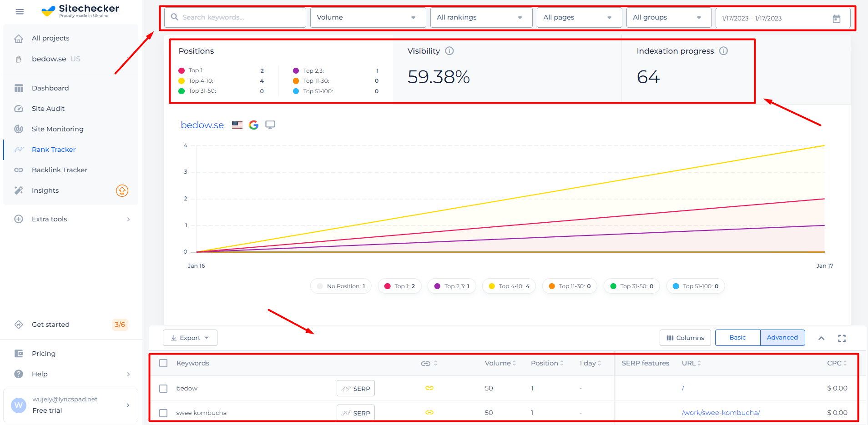Click the user avatar W icon
The height and width of the screenshot is (425, 868).
(19, 405)
